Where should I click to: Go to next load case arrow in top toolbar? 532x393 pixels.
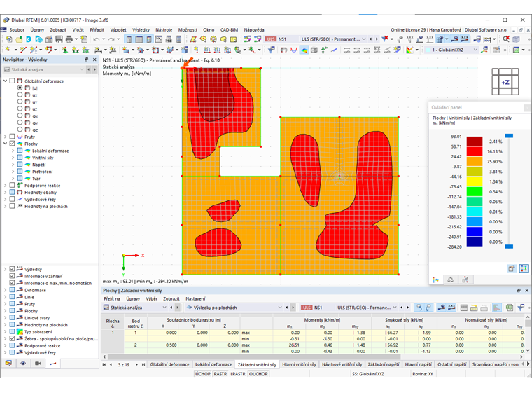click(x=377, y=39)
